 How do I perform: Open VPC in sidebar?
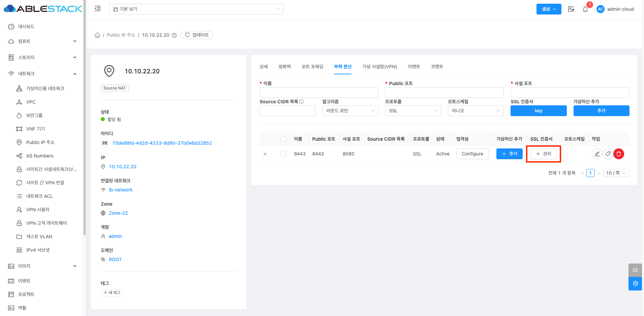tap(31, 102)
